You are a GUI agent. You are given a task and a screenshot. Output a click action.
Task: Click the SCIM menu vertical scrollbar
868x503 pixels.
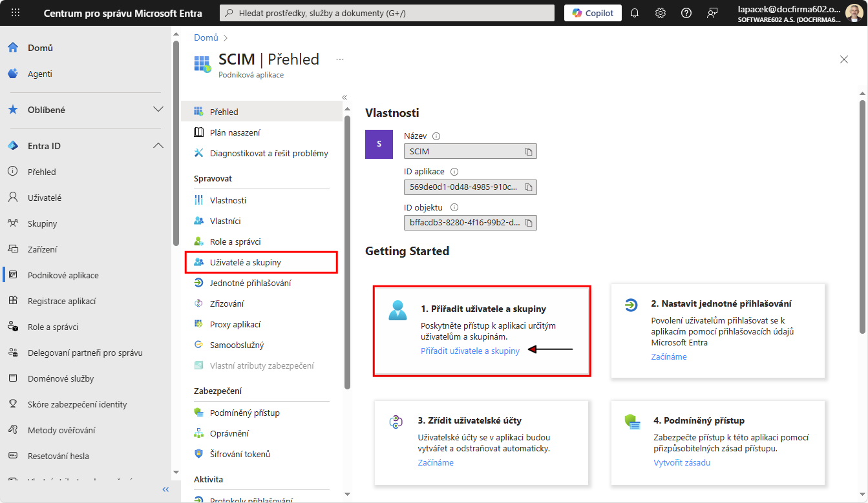pos(347,252)
